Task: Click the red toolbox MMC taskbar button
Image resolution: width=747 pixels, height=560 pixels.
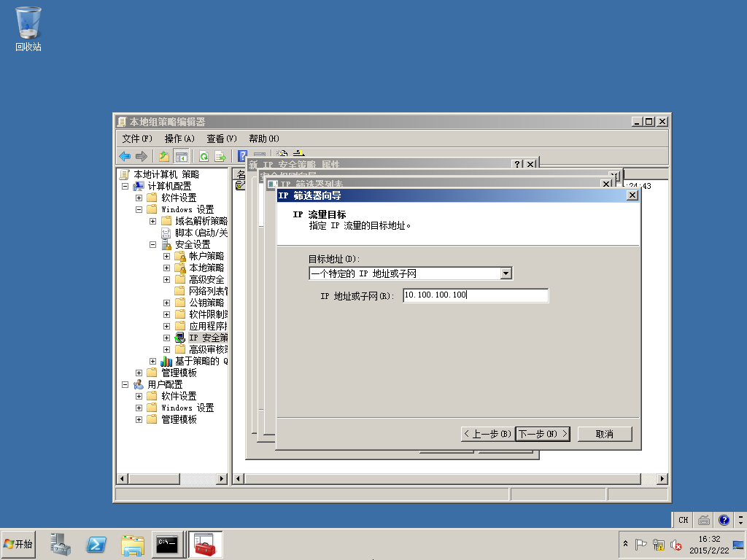Action: [205, 544]
